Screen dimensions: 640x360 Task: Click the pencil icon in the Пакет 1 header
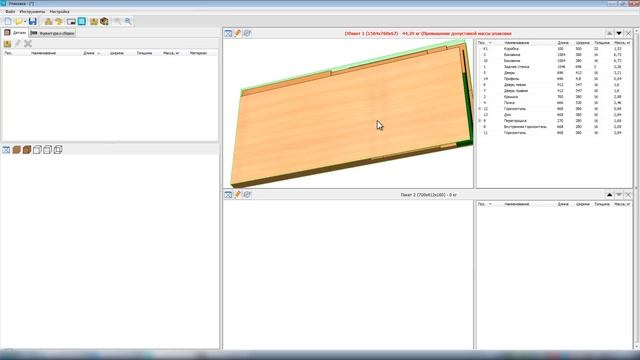point(238,33)
